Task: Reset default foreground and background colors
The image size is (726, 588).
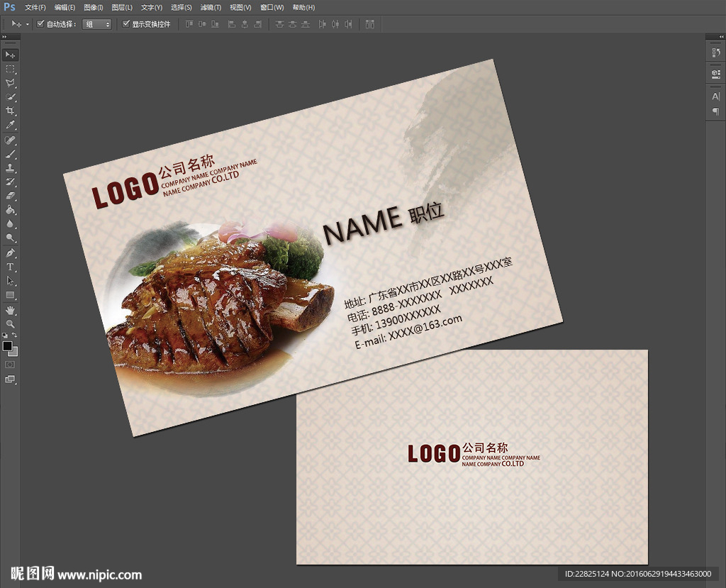Action: pos(5,335)
